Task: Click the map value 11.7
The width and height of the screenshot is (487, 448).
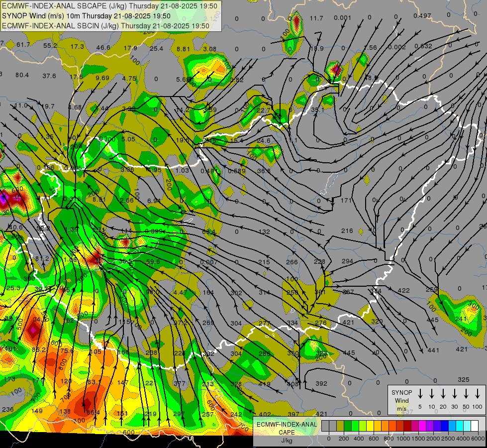Action: [316, 18]
